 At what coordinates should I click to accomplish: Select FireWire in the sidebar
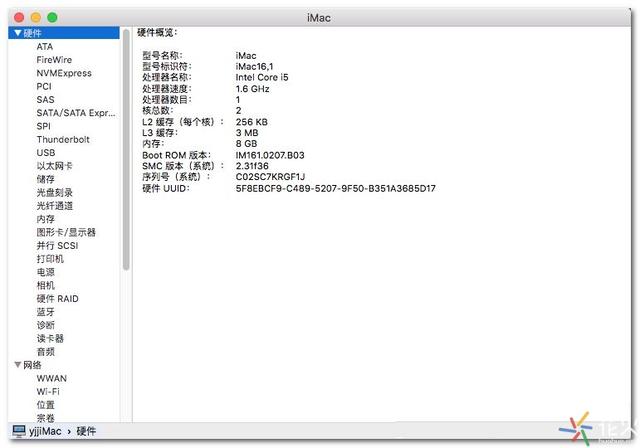(x=54, y=60)
